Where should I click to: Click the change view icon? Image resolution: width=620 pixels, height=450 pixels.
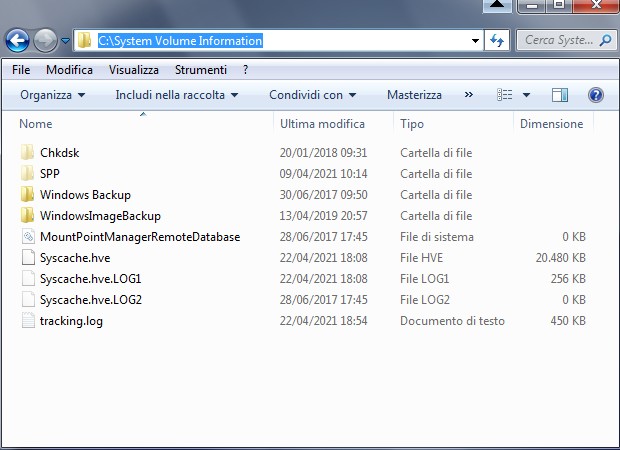click(x=506, y=95)
